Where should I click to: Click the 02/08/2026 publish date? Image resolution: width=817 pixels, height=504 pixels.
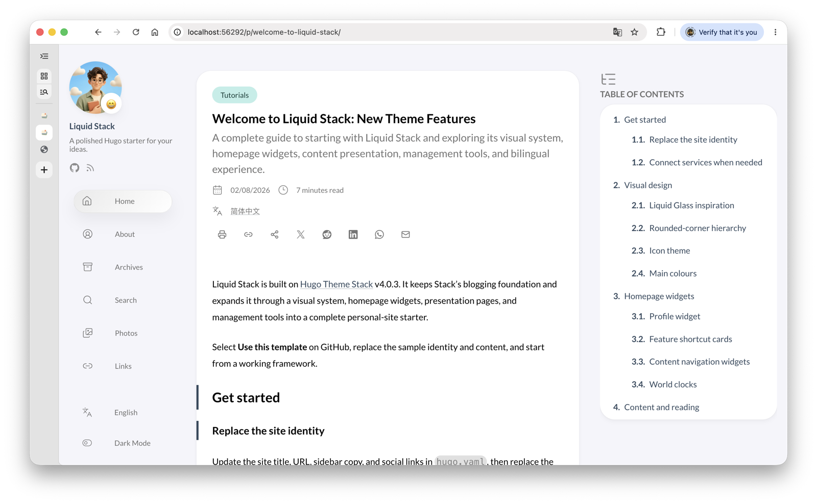click(250, 190)
